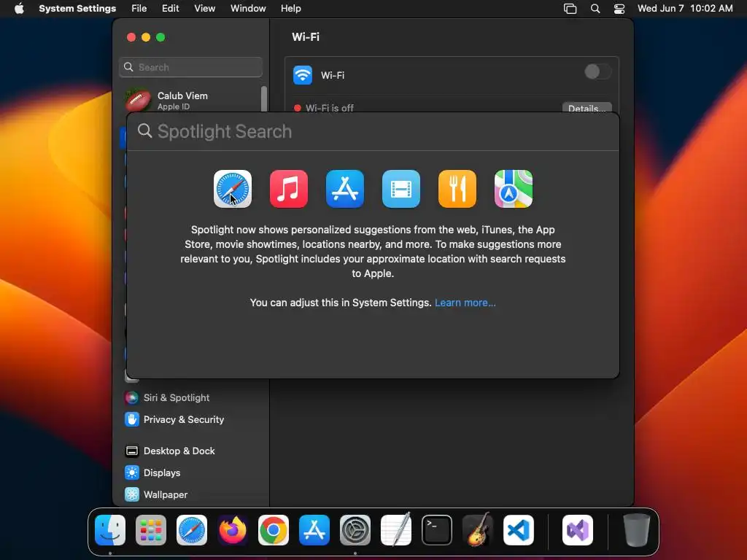747x560 pixels.
Task: Click the Wi-Fi icon in settings pane
Action: [303, 75]
